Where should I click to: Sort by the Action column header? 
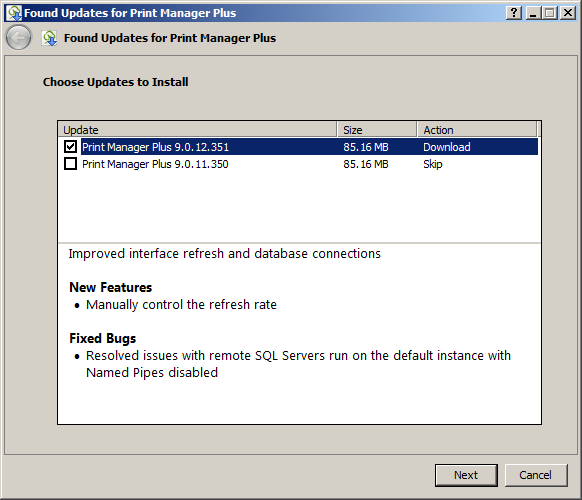pos(477,130)
